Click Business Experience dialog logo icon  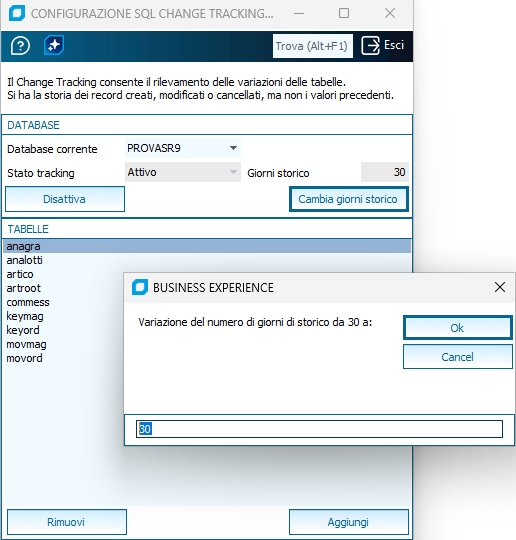point(140,287)
